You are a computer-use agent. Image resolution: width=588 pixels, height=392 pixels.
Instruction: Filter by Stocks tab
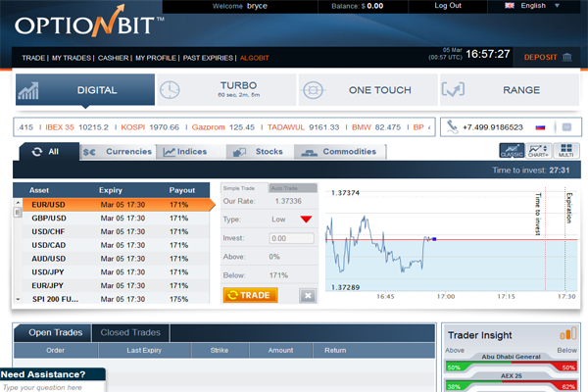click(260, 152)
